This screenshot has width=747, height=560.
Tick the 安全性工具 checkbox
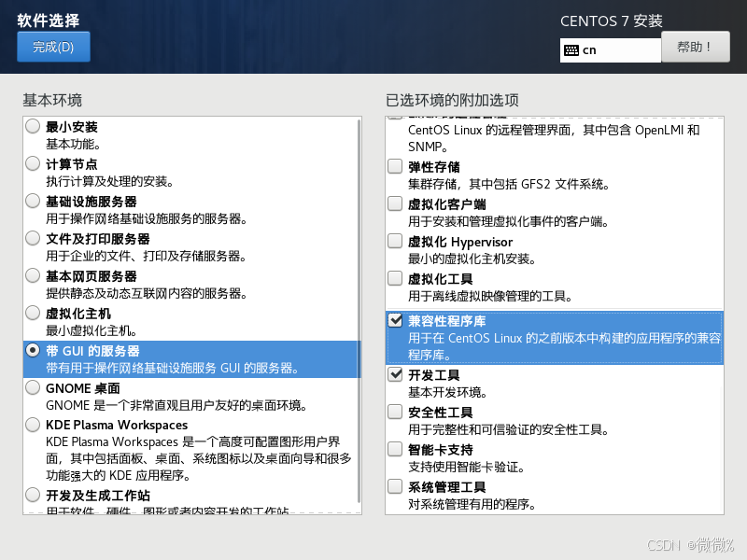[x=395, y=412]
